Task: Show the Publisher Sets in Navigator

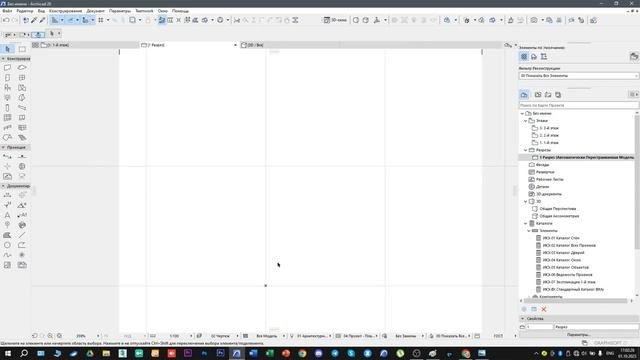Action: point(558,95)
